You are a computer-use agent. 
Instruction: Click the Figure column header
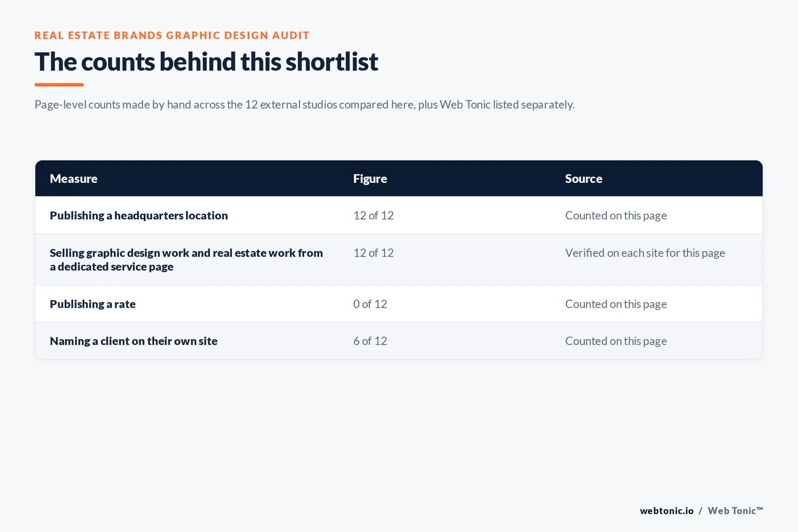tap(370, 178)
